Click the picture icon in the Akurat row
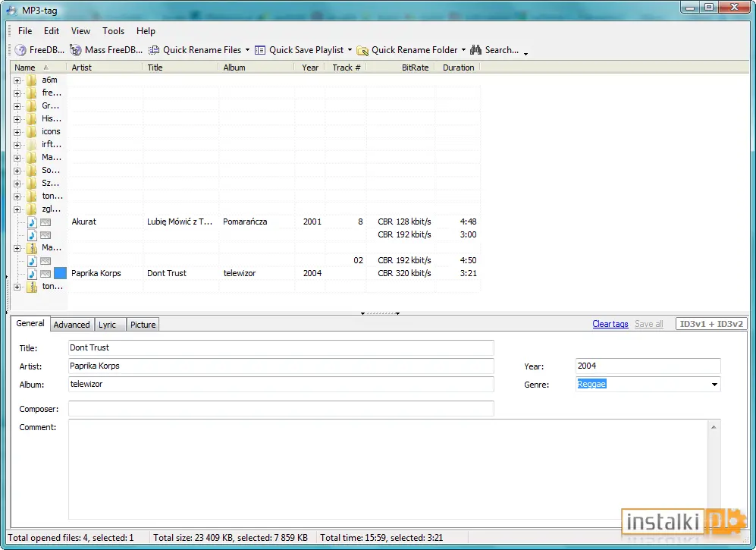Viewport: 756px width, 550px height. click(x=45, y=222)
